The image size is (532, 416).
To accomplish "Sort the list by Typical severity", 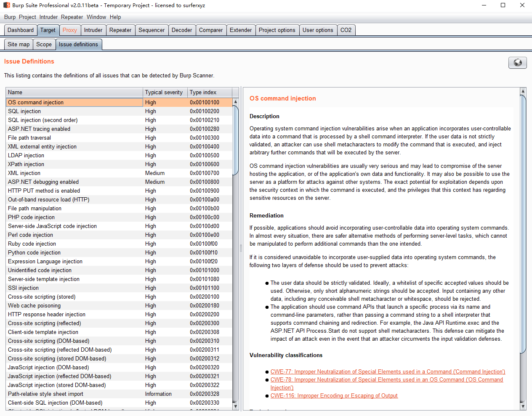I will (164, 93).
